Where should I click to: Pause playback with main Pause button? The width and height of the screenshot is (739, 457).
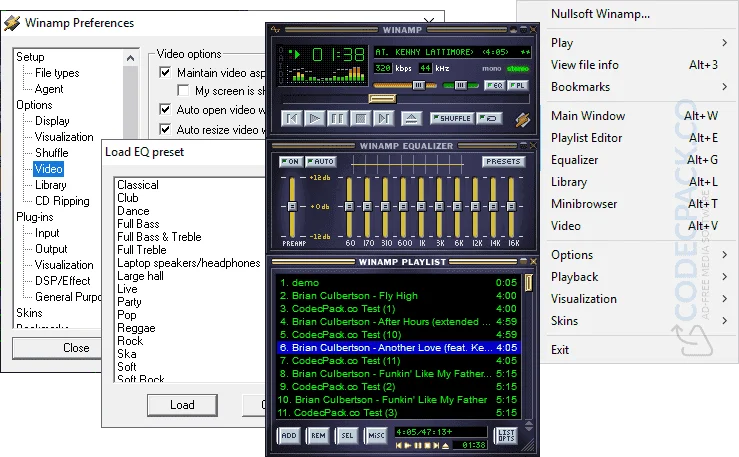coord(337,118)
